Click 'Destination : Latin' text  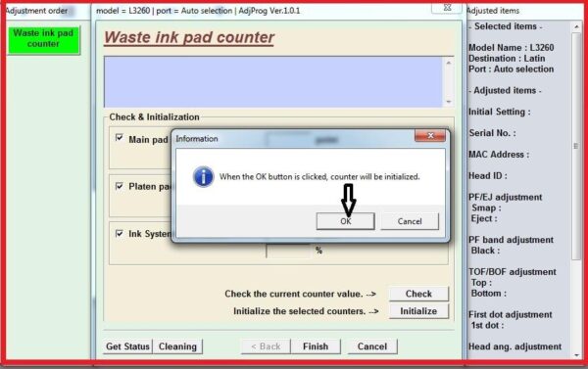(507, 59)
